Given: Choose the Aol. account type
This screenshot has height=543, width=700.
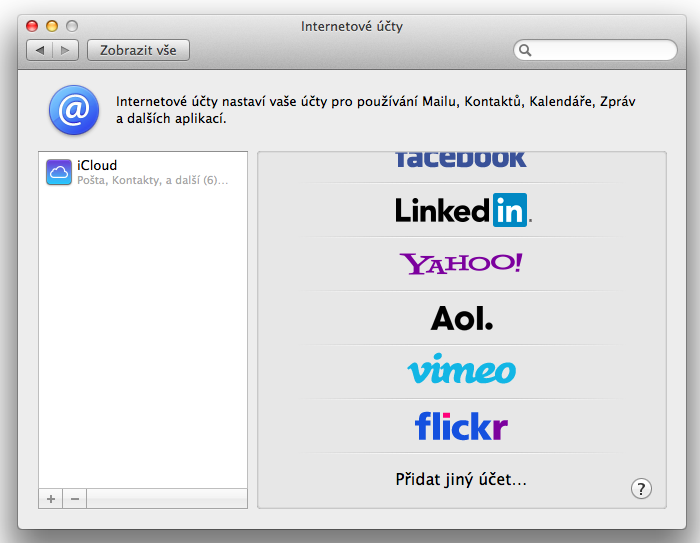Looking at the screenshot, I should click(462, 318).
